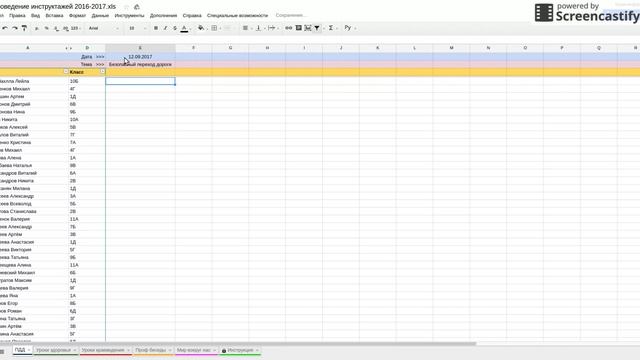640x360 pixels.
Task: Open the input tools keyboard button
Action: (348, 28)
